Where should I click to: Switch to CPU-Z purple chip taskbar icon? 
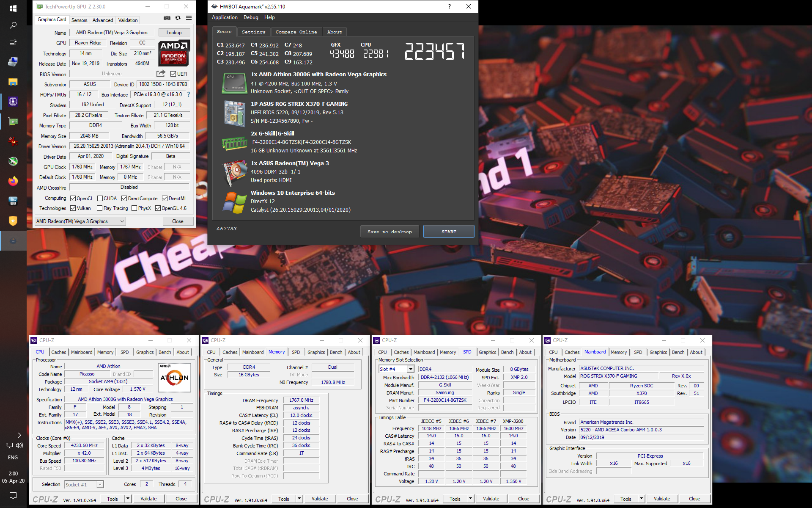click(13, 102)
